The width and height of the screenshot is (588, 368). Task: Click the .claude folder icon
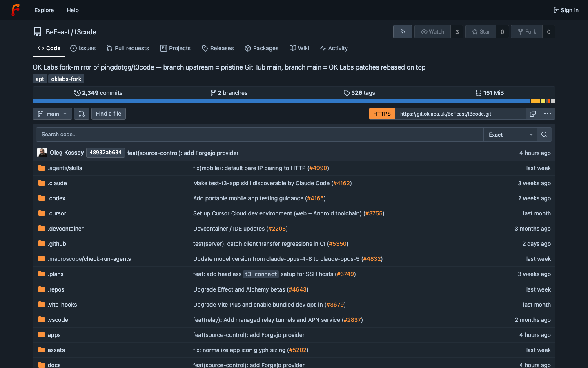click(x=42, y=183)
